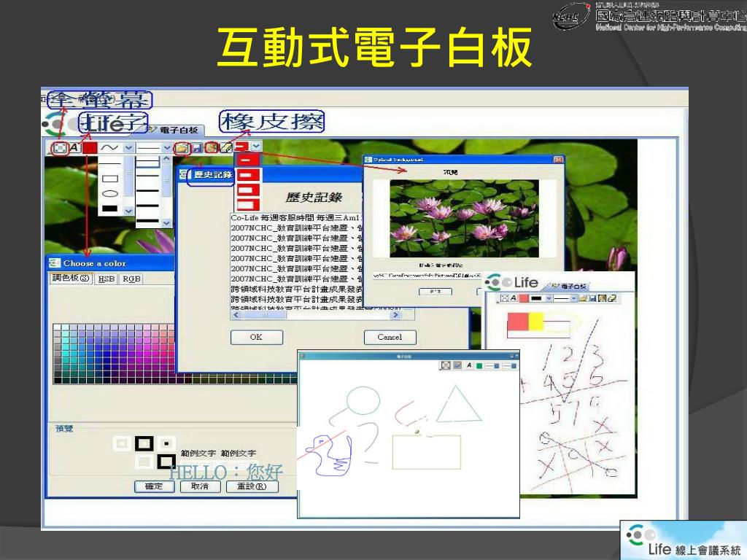Open the eraser size dropdown arrow
Screen dimensions: 747x560
pos(256,146)
